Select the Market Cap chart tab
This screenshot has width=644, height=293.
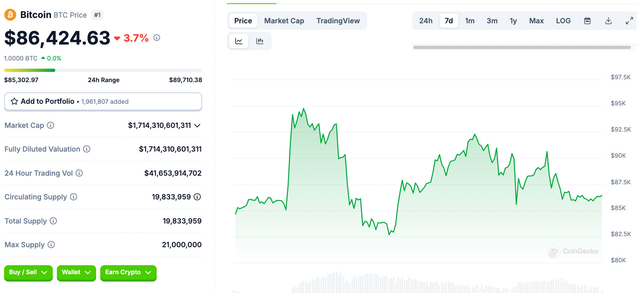[284, 21]
